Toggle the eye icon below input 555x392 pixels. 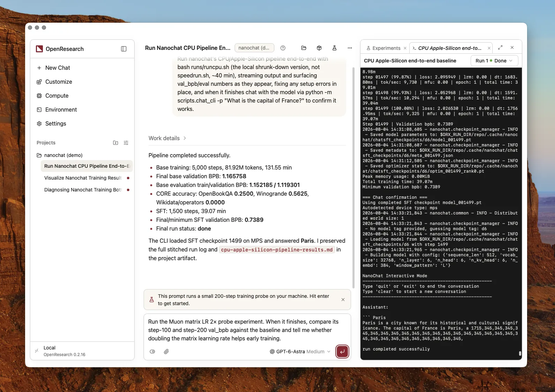152,352
